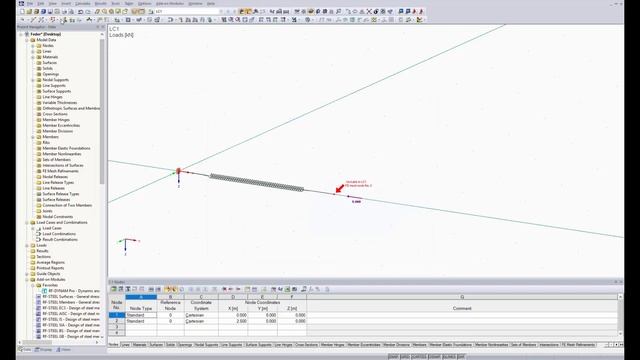The width and height of the screenshot is (640, 360).
Task: Expand the Members folder in navigator
Action: pos(33,137)
